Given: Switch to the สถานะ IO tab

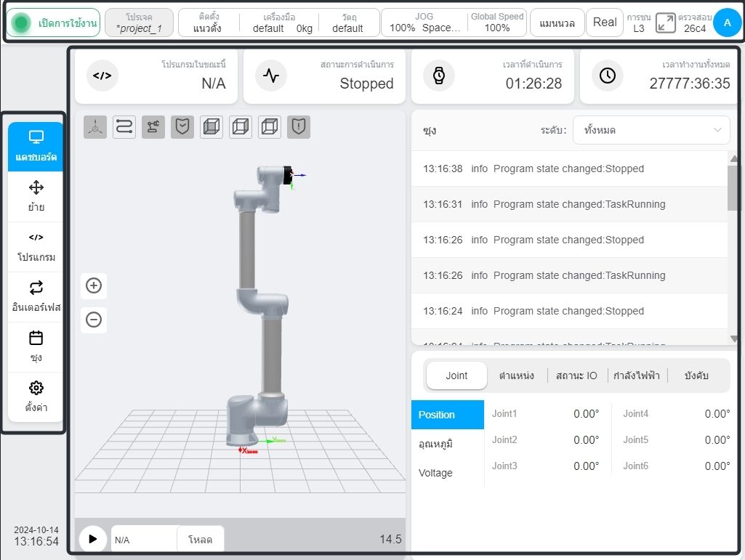Looking at the screenshot, I should pos(577,376).
